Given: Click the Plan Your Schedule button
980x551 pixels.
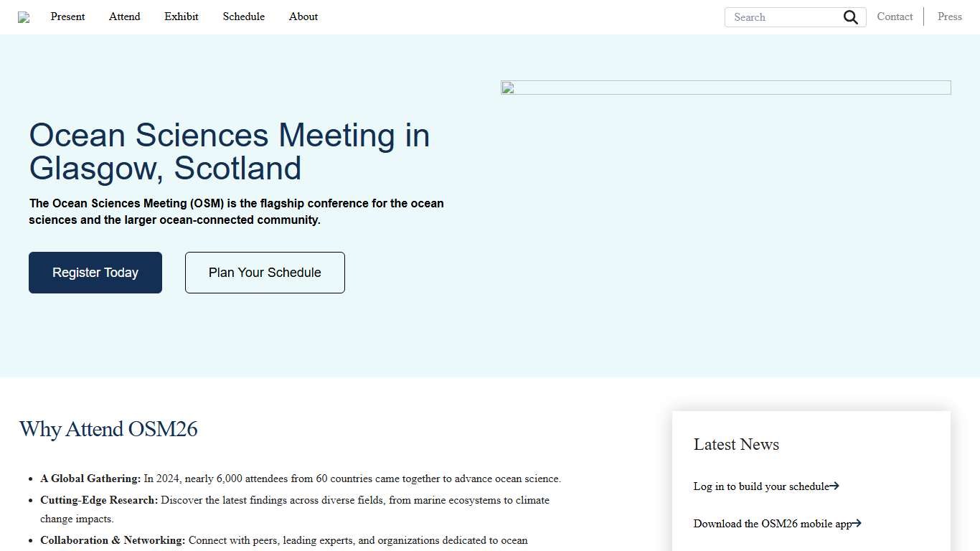Looking at the screenshot, I should pos(264,273).
